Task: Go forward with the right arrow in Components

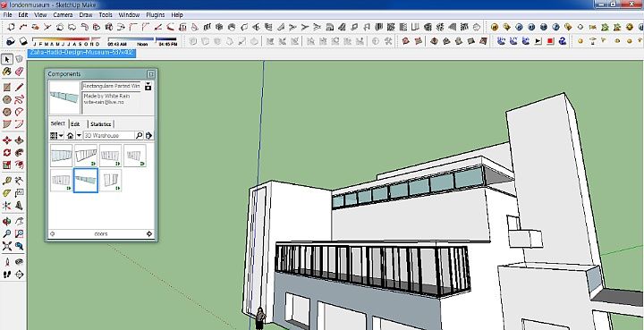Action: [x=149, y=234]
